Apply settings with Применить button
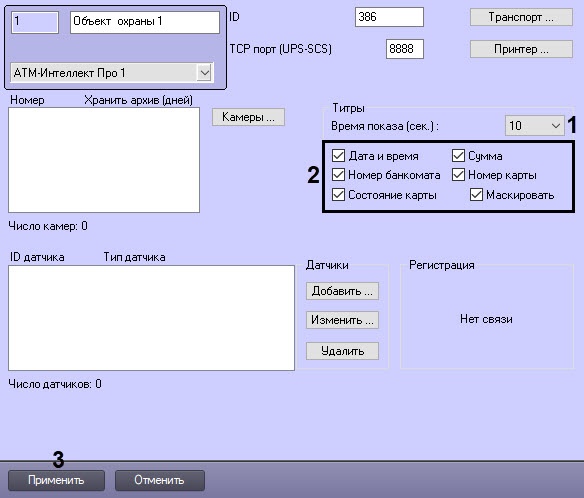 point(56,480)
